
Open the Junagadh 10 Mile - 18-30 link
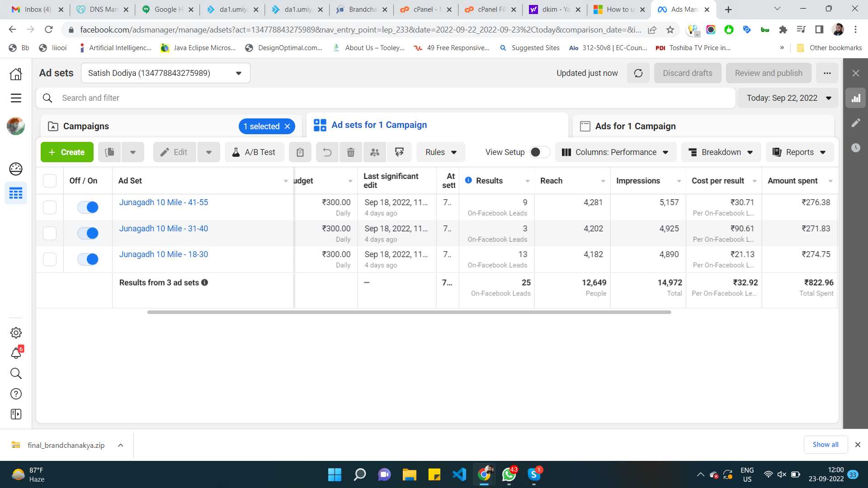164,254
